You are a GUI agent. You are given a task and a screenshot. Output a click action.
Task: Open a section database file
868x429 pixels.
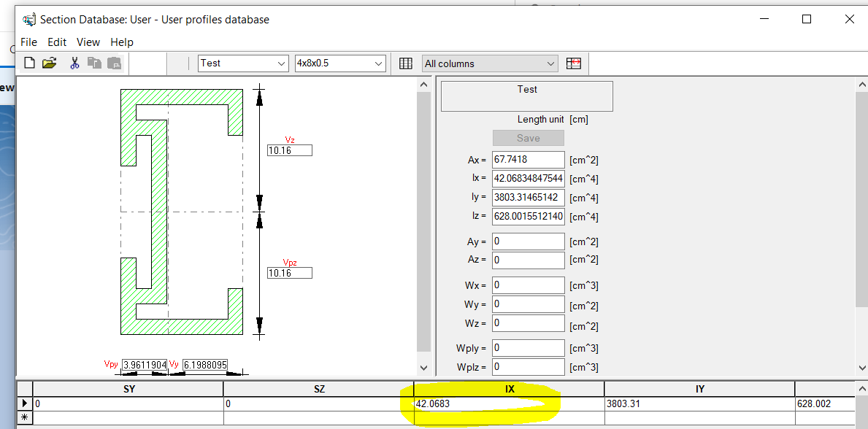pos(50,63)
